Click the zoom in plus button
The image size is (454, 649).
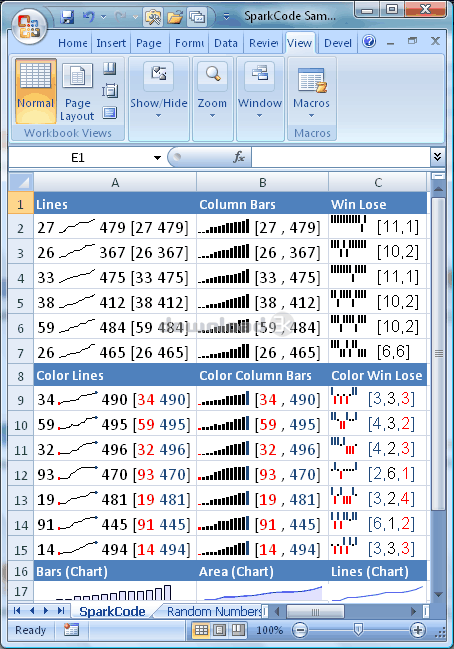click(x=418, y=630)
